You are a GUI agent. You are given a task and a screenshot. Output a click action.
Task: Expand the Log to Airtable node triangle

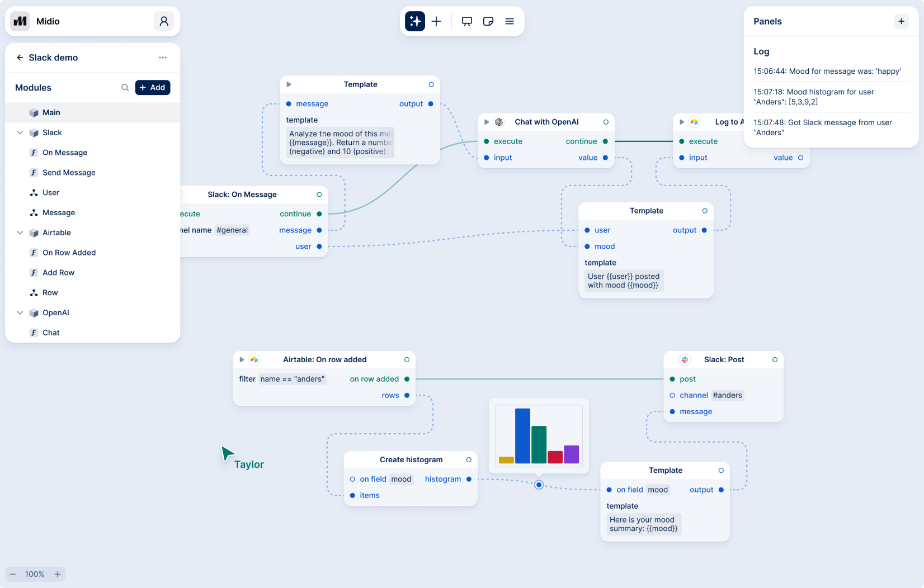(682, 122)
